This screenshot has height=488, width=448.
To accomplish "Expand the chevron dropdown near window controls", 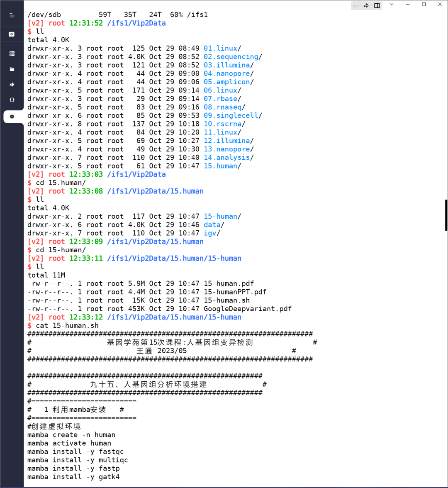I will 392,4.
